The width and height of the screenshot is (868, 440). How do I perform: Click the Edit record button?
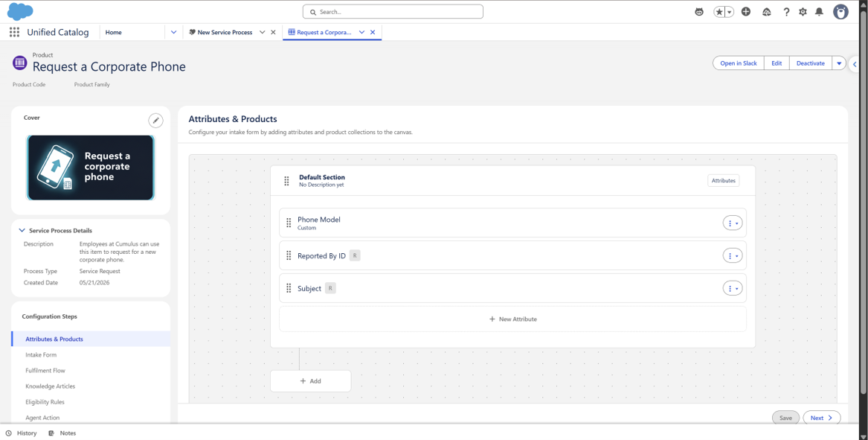tap(777, 63)
